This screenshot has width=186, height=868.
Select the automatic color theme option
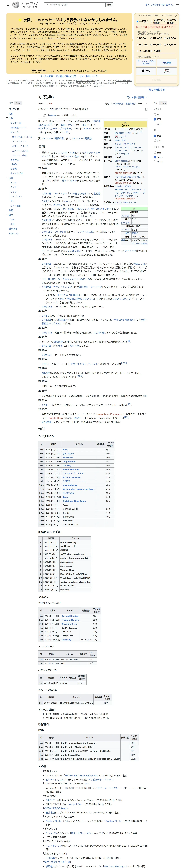(155, 152)
